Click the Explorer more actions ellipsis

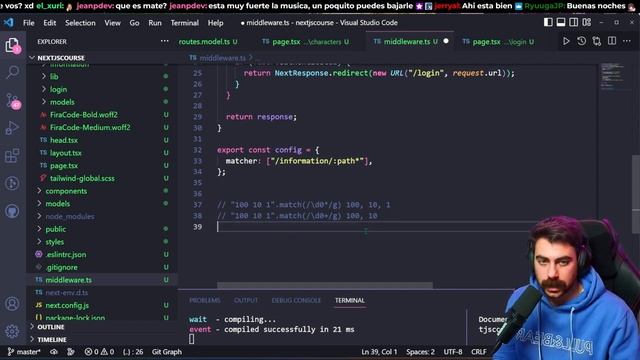[164, 41]
